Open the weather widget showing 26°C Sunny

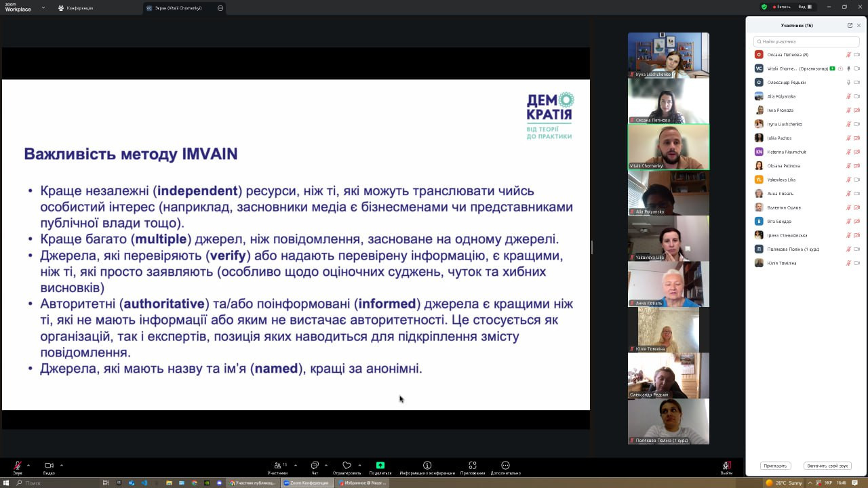(x=783, y=483)
